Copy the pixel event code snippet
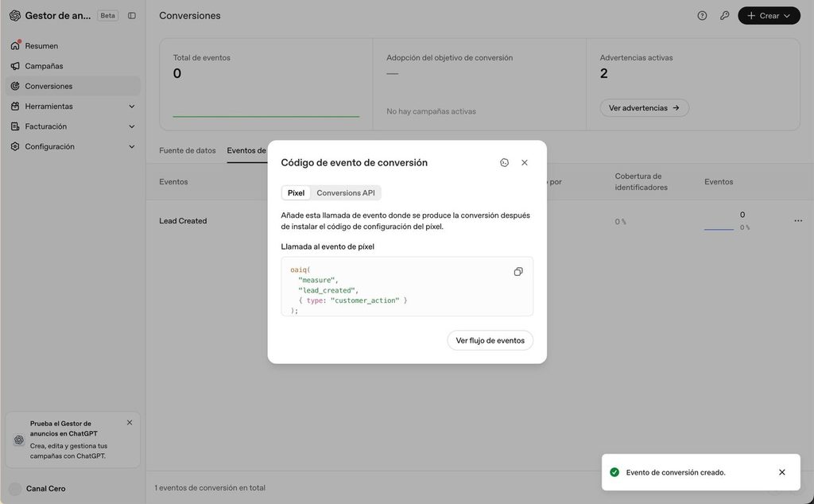The width and height of the screenshot is (814, 504). click(x=518, y=272)
